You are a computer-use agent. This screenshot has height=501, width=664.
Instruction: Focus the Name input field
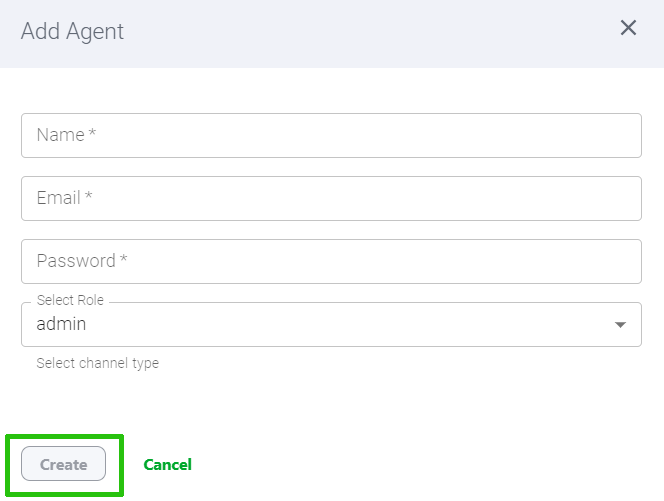tap(330, 135)
